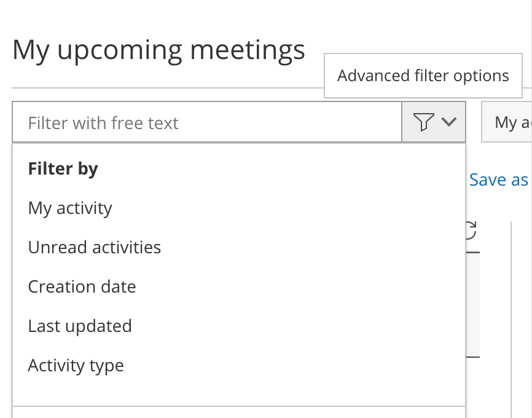Viewport: 532px width, 418px height.
Task: Choose 'Activity type' in the filter menu
Action: [76, 365]
